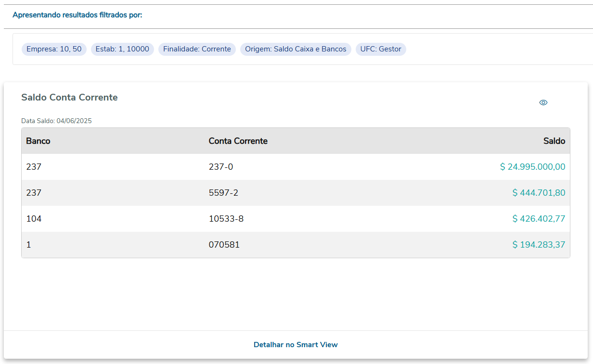Select account 237-0 in the table
This screenshot has width=593, height=364.
pyautogui.click(x=220, y=167)
